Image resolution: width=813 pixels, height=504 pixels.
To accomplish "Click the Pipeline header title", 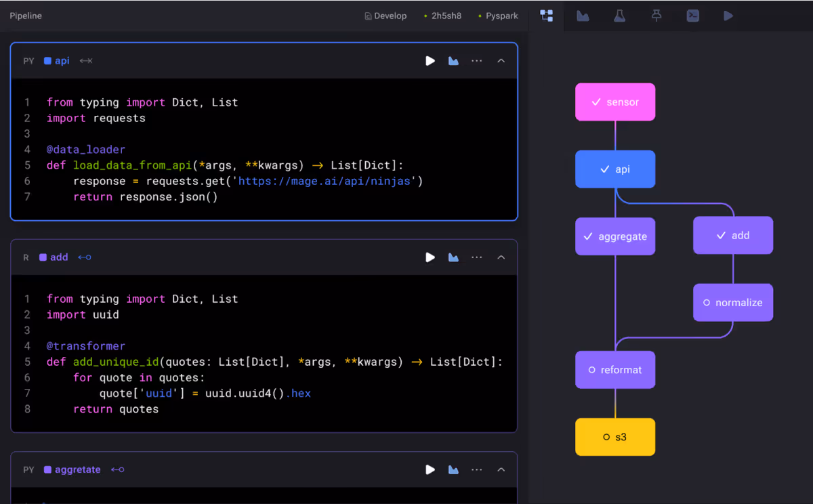I will [x=26, y=16].
